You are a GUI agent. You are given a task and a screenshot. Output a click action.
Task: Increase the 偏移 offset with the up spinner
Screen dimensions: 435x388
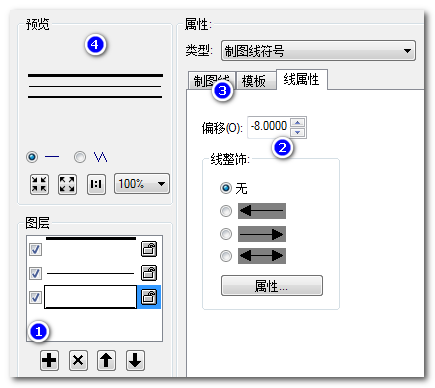tap(298, 122)
